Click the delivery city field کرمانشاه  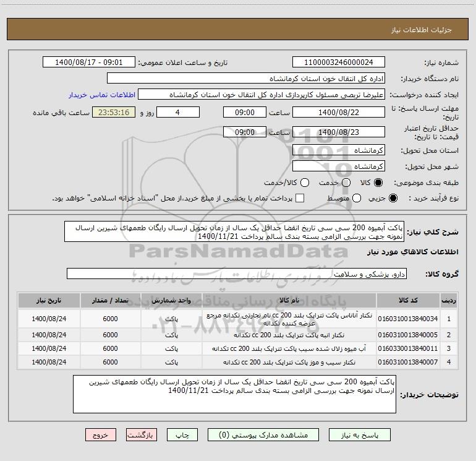click(x=339, y=166)
